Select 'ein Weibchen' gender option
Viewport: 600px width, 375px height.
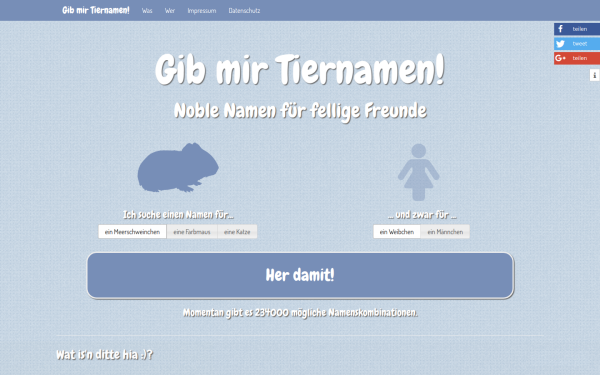point(397,232)
